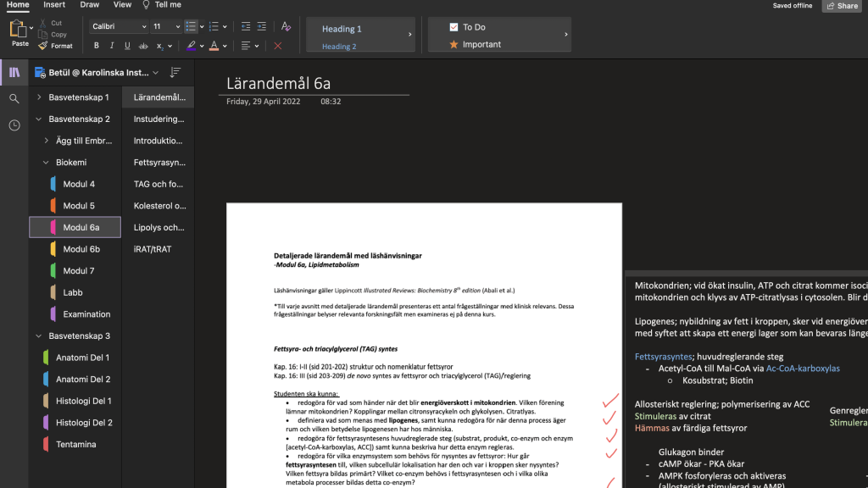Click the font color swatch button
Image resolution: width=868 pixels, height=488 pixels.
click(x=214, y=46)
